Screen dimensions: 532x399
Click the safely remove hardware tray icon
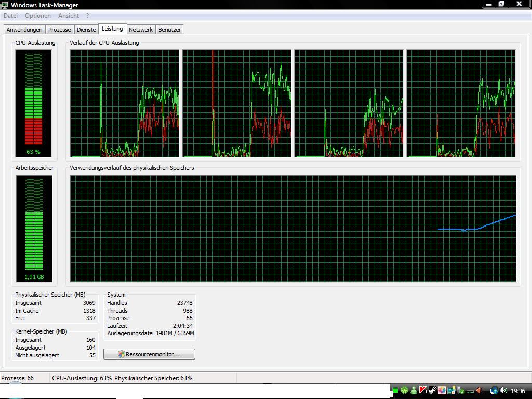pos(461,390)
